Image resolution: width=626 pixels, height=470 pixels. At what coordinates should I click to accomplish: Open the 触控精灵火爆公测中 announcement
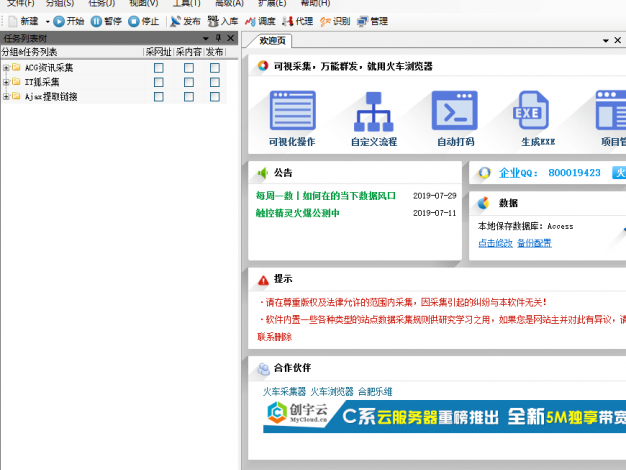(x=297, y=213)
